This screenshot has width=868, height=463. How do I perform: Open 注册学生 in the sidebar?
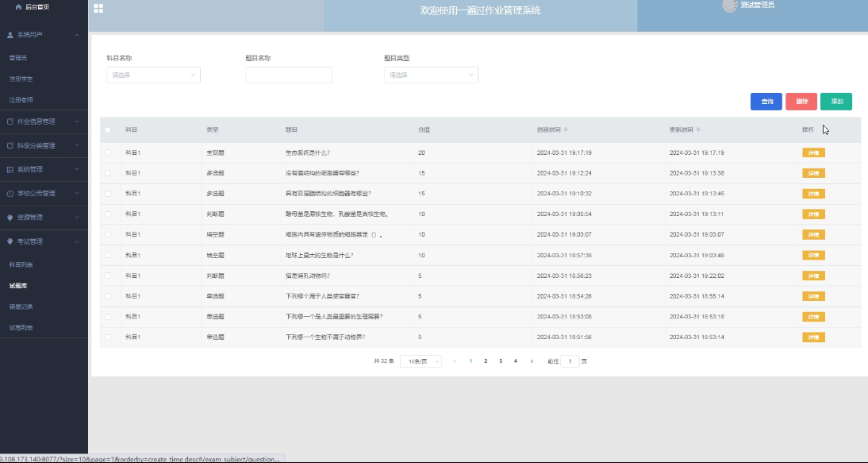pos(21,79)
